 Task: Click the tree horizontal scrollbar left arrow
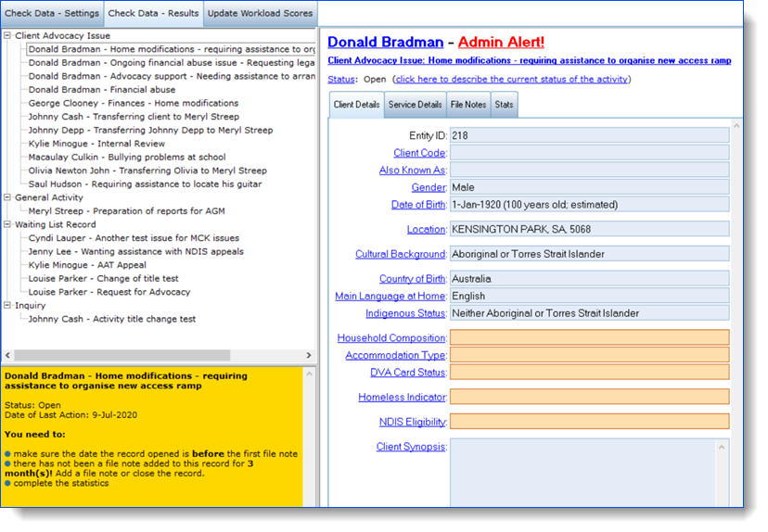tap(7, 355)
